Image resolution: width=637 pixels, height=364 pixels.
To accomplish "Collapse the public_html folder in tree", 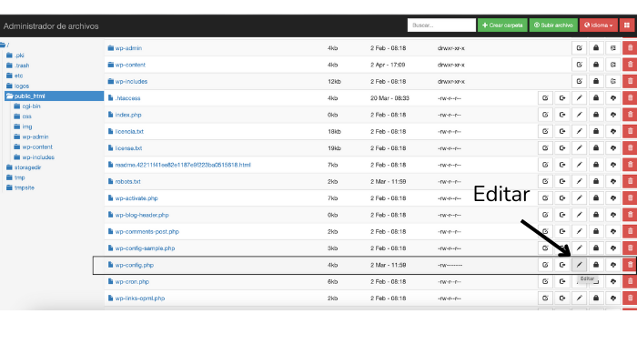I will [9, 96].
